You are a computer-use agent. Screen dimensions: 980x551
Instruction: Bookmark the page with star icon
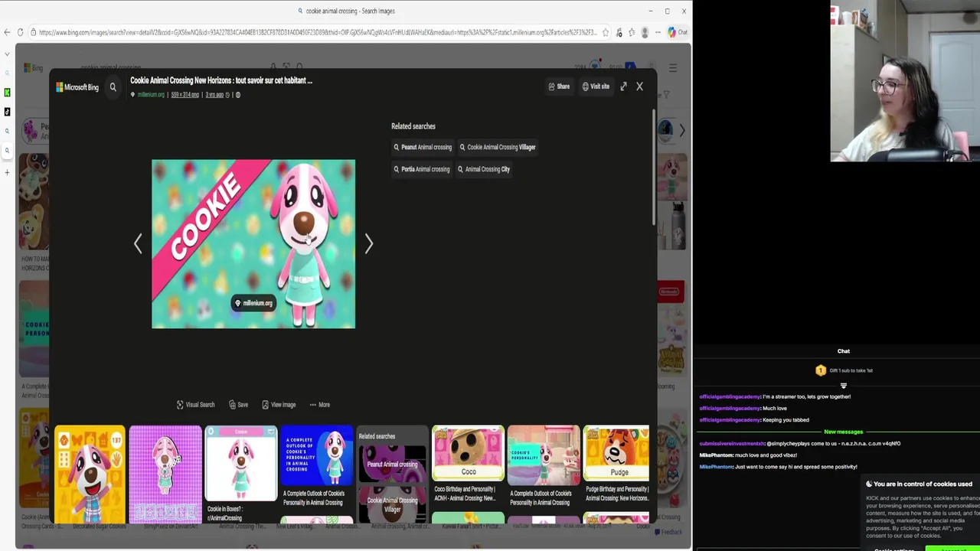(x=605, y=32)
